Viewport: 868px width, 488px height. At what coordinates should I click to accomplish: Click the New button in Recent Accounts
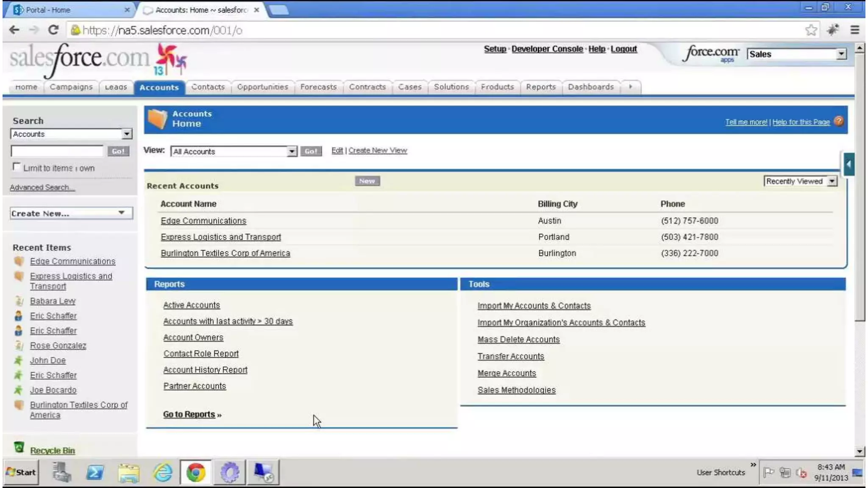[367, 181]
